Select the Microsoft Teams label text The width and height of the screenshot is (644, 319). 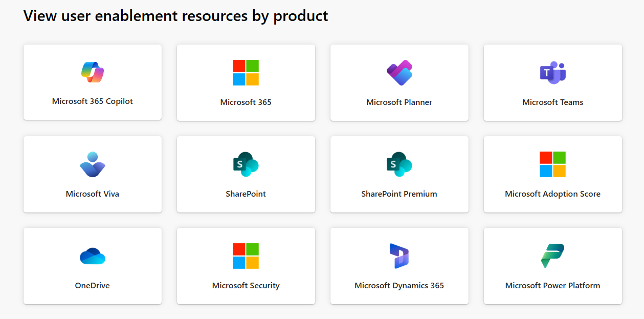click(553, 102)
